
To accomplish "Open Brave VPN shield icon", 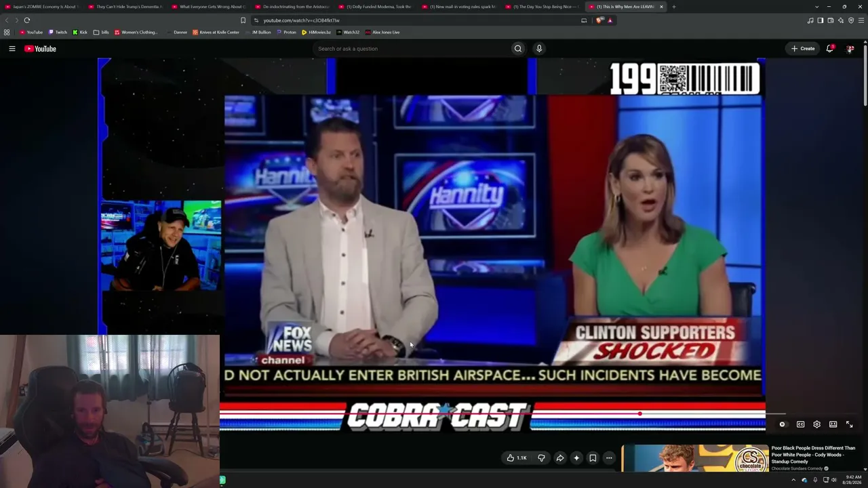I will (851, 20).
